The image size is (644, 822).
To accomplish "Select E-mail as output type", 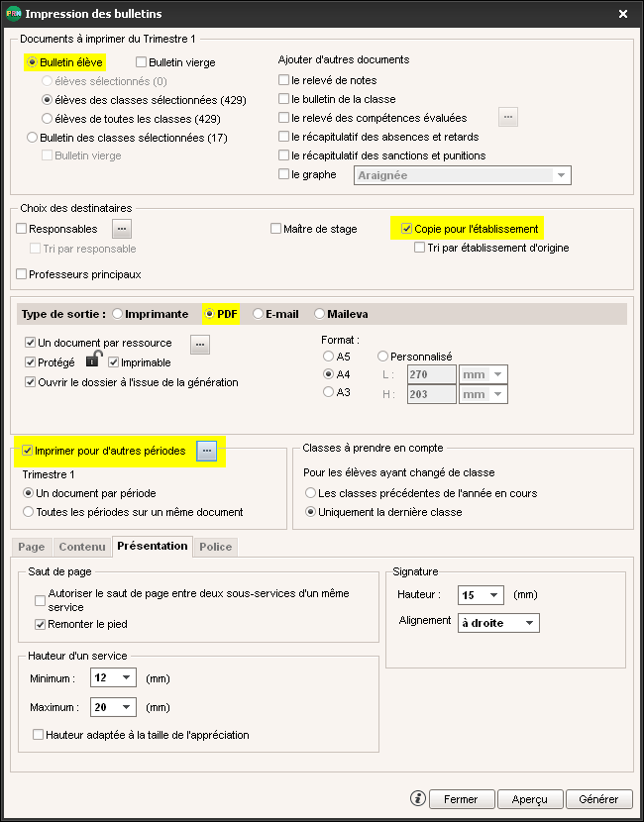I will 275,314.
